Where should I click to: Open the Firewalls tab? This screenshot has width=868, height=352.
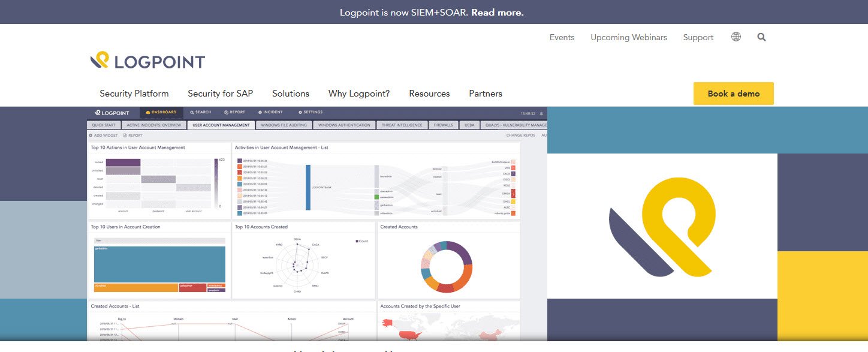pos(444,125)
